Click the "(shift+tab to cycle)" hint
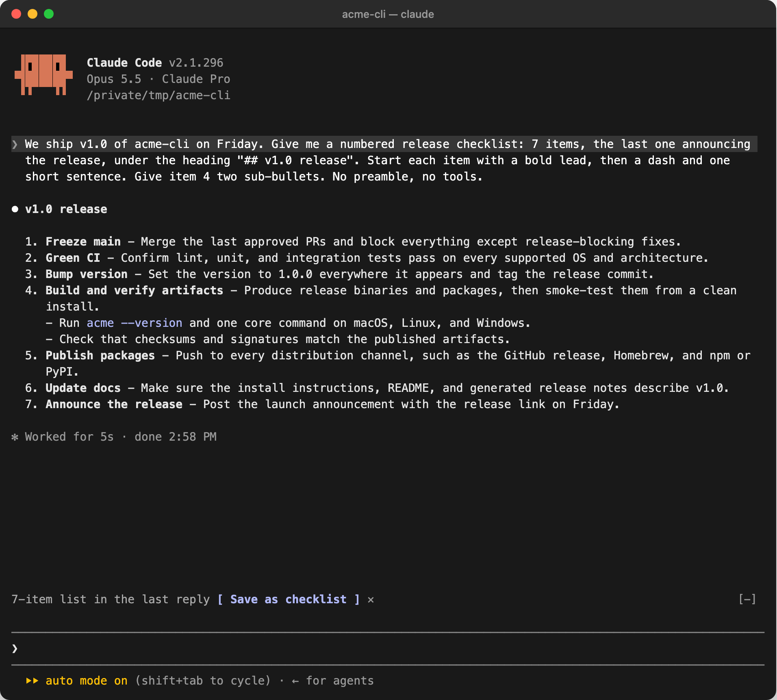Viewport: 777px width, 700px height. point(203,680)
